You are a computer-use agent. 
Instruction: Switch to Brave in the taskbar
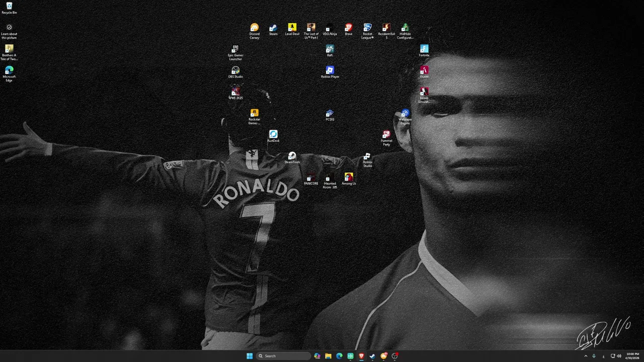[361, 356]
